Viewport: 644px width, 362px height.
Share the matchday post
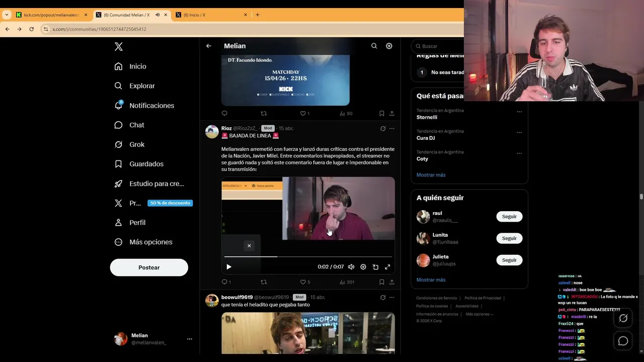click(x=392, y=114)
